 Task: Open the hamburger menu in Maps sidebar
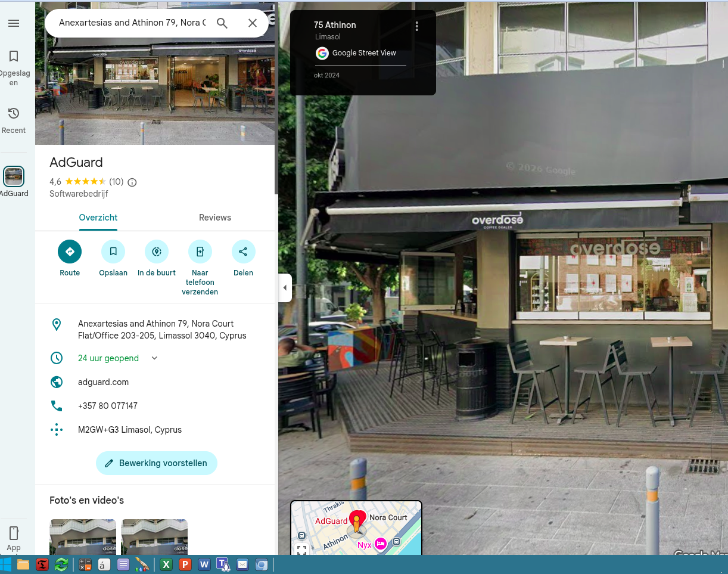pos(14,23)
